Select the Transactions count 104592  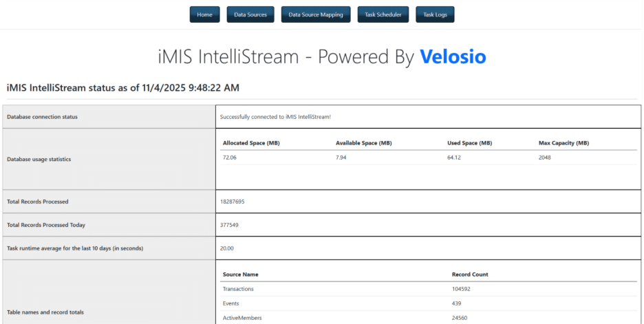(461, 289)
